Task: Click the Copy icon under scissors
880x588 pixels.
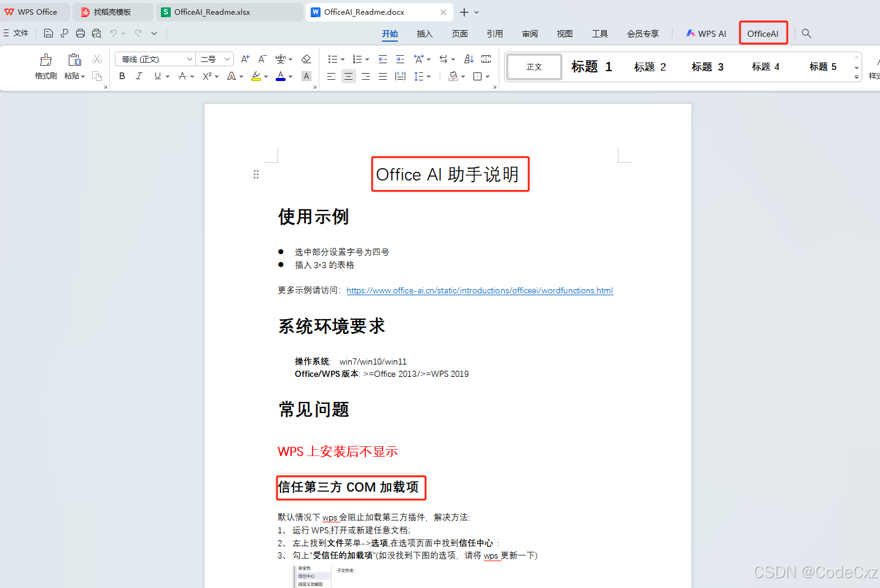Action: pos(97,76)
